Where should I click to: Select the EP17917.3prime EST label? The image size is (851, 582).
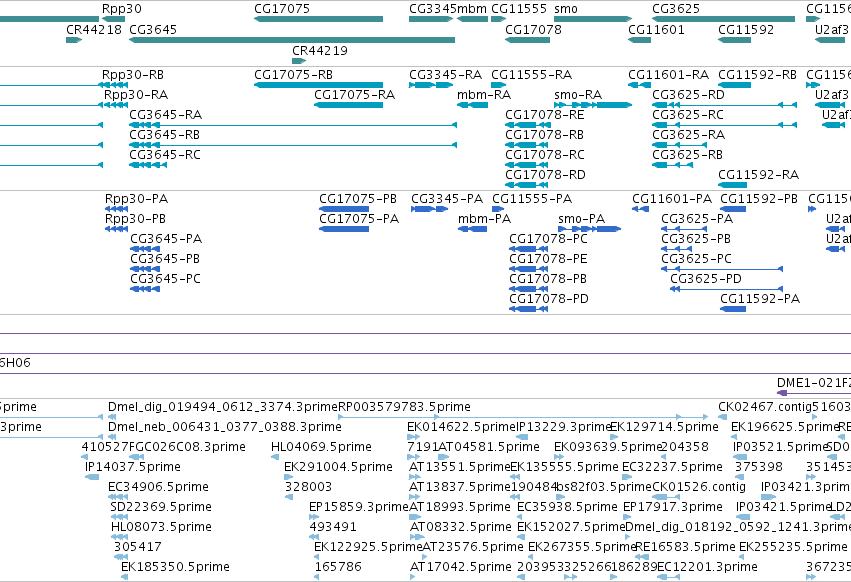[x=672, y=507]
